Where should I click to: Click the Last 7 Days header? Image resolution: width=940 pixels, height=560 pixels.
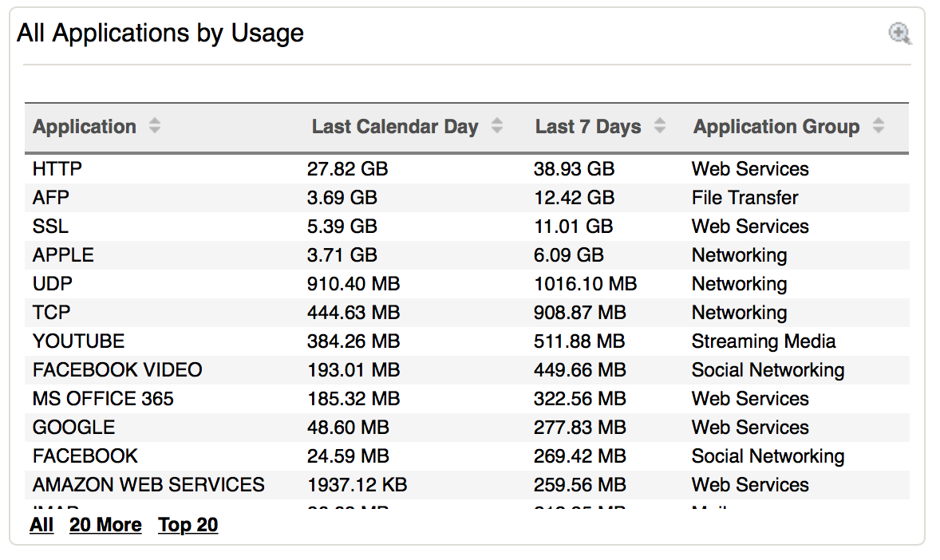(x=588, y=127)
